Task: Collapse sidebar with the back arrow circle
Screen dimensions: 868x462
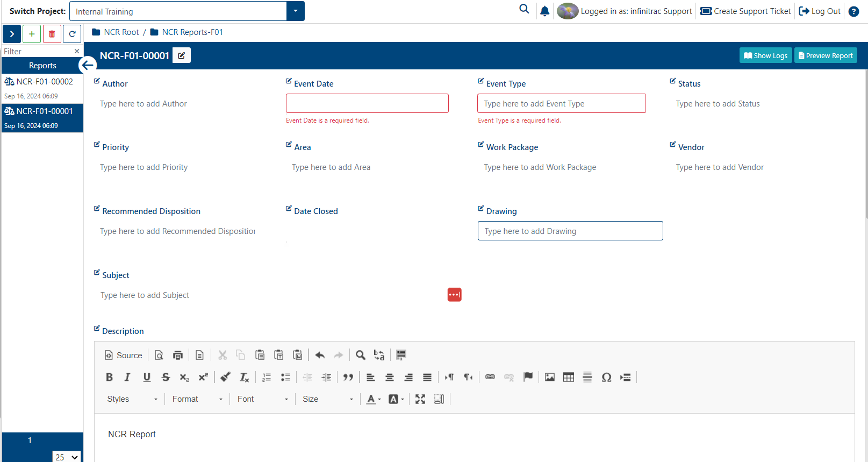Action: click(87, 65)
